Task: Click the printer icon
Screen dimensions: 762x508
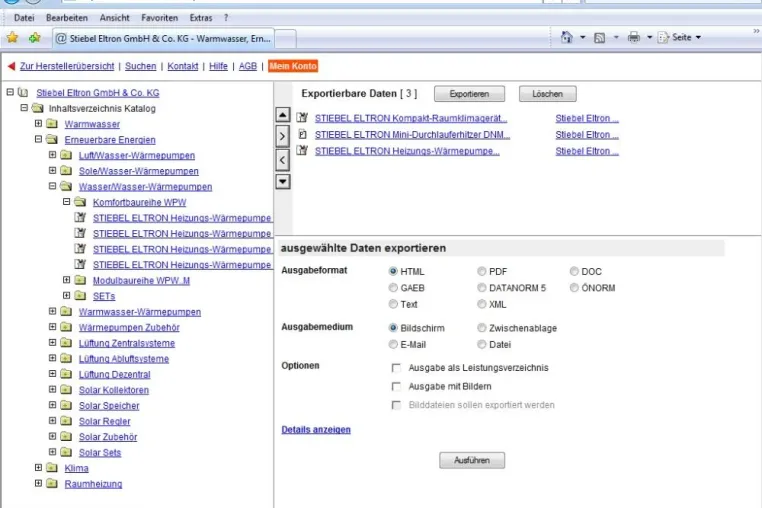Action: 634,37
